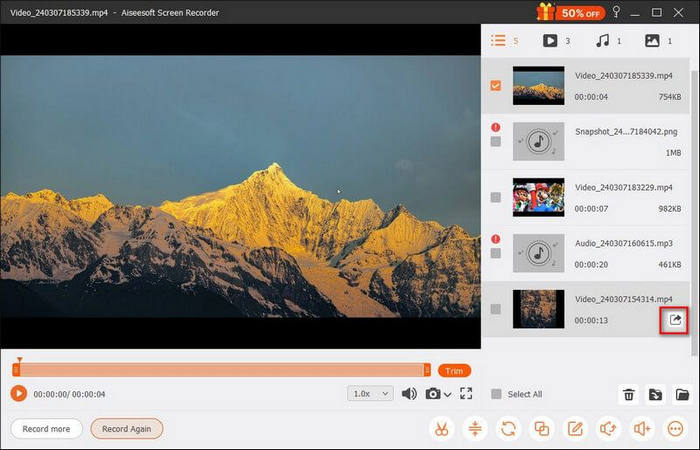Delete selected recording with trash icon
The width and height of the screenshot is (700, 450).
[x=629, y=394]
